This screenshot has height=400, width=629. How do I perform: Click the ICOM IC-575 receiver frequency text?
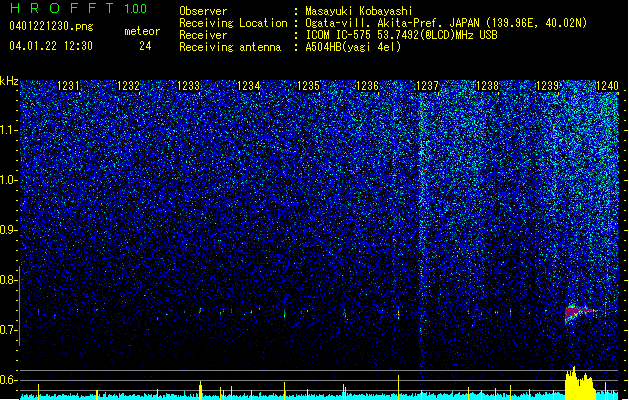[401, 35]
